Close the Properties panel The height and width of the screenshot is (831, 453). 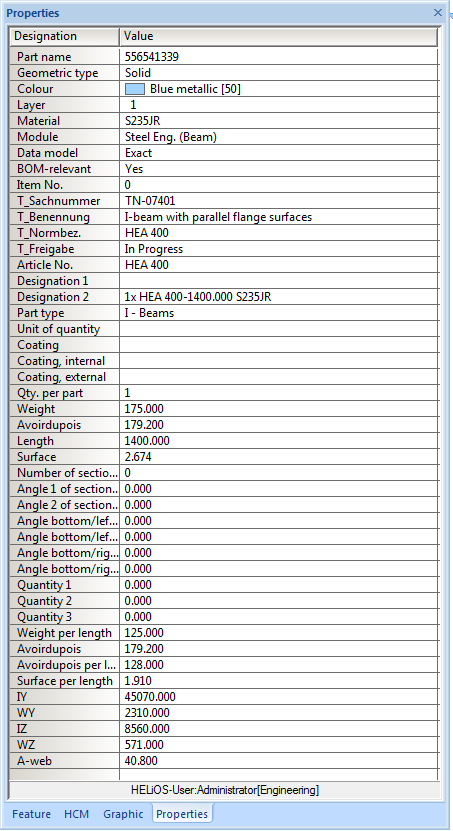pos(438,13)
